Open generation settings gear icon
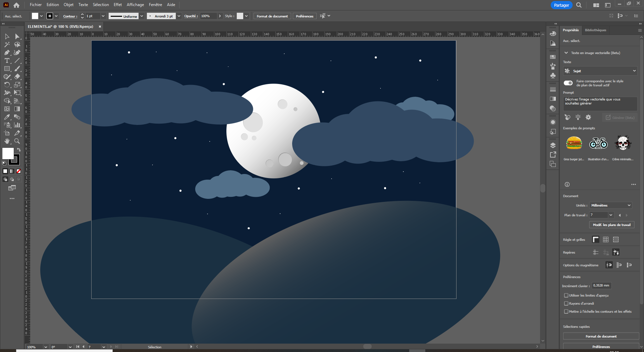This screenshot has width=644, height=352. (588, 117)
